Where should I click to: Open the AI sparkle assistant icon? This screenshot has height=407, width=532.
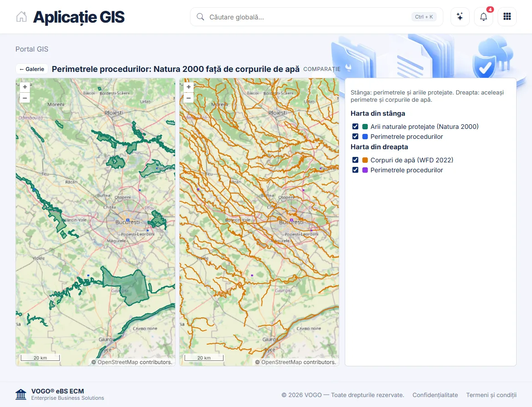pyautogui.click(x=460, y=17)
